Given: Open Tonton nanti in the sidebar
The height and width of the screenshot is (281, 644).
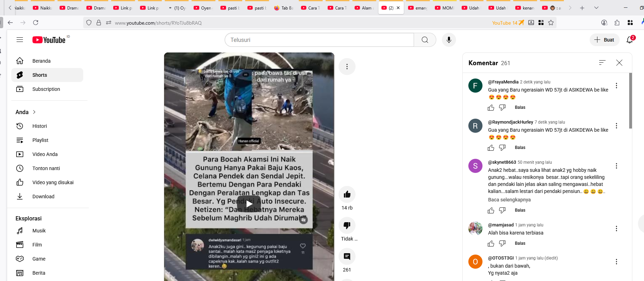Looking at the screenshot, I should [x=47, y=168].
